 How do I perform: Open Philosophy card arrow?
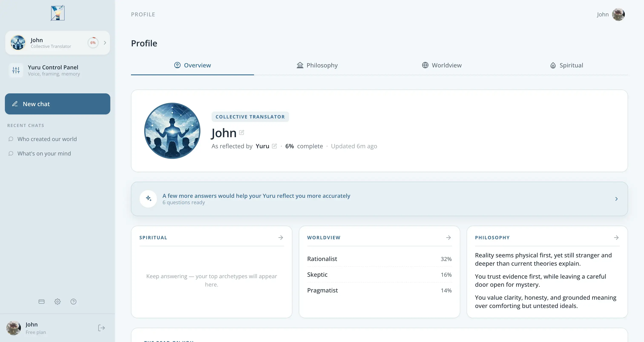click(616, 238)
